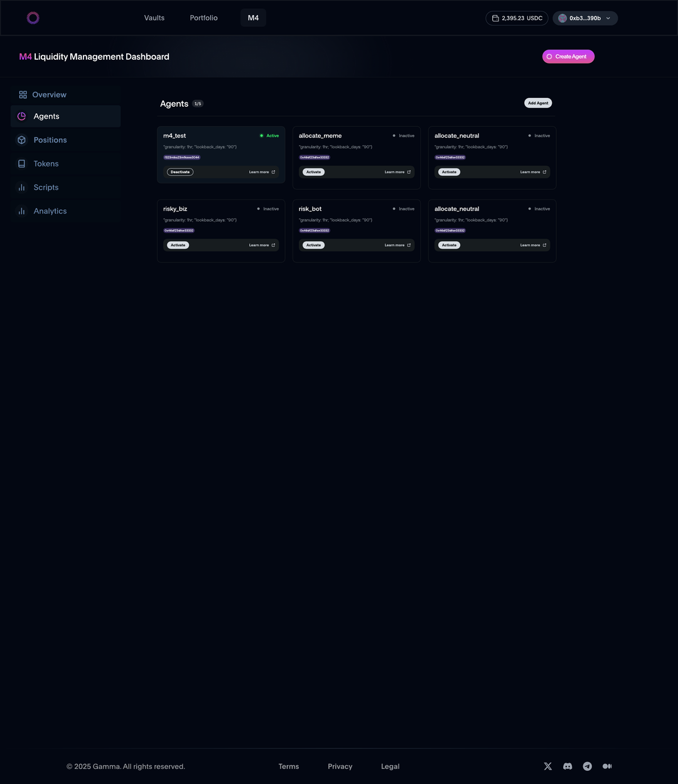Viewport: 678px width, 784px height.
Task: Expand the 0xb3...390b wallet dropdown
Action: pyautogui.click(x=585, y=18)
